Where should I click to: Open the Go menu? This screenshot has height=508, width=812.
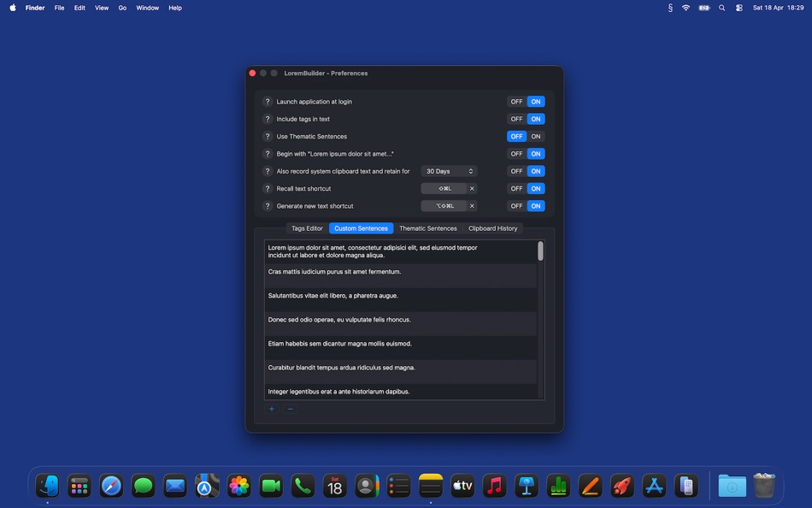122,8
